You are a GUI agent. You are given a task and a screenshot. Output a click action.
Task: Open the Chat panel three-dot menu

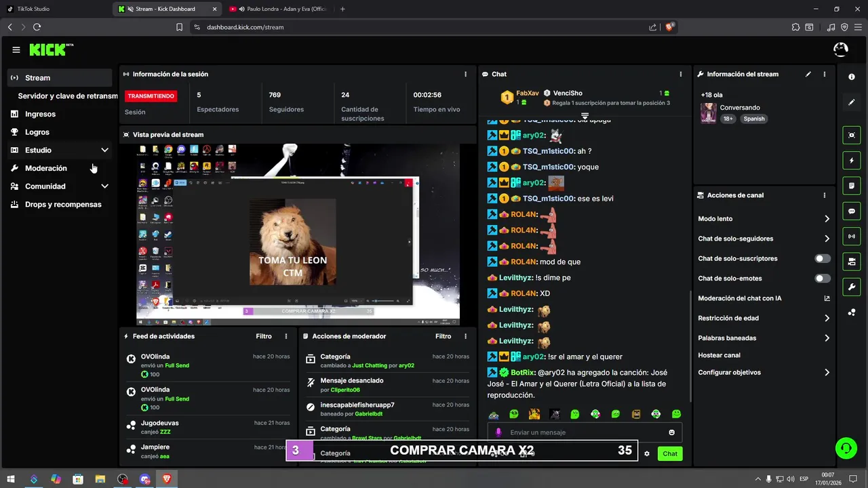pos(681,74)
